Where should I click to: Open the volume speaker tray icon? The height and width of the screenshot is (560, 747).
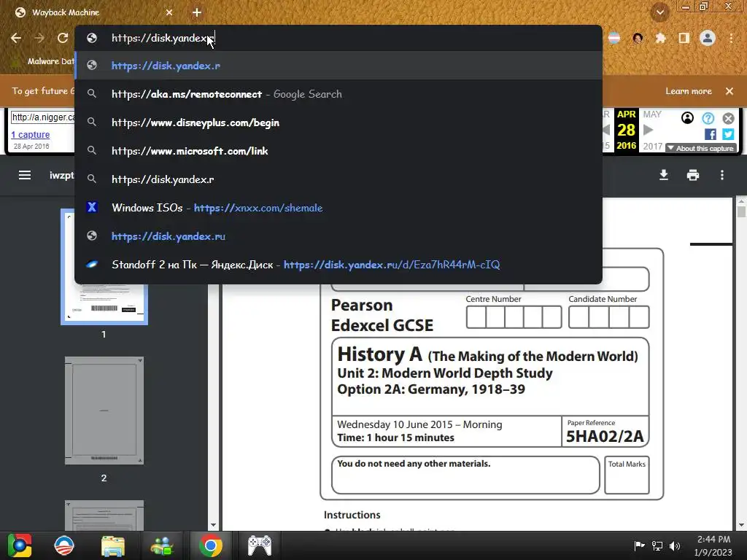click(x=675, y=545)
